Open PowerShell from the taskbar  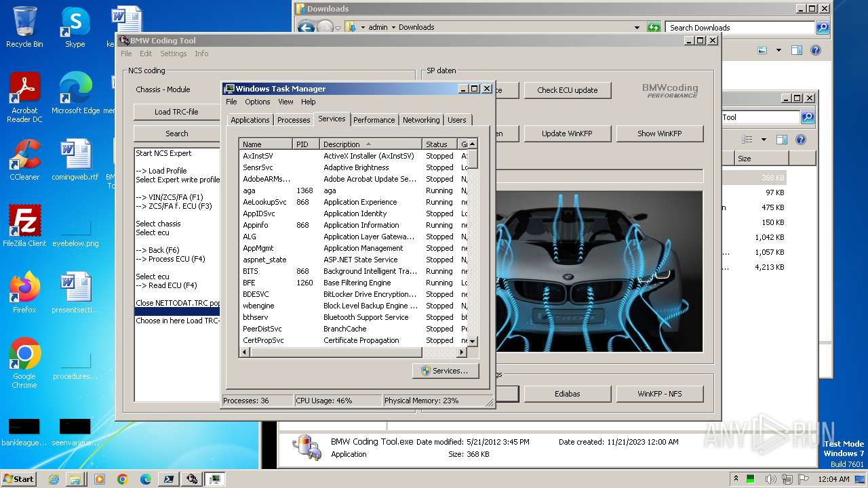point(168,479)
